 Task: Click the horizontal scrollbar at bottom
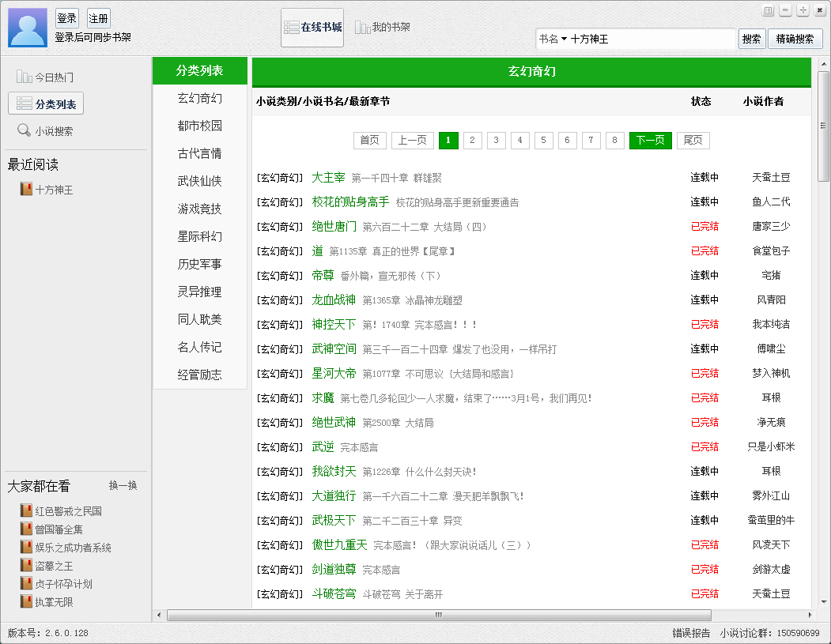439,615
